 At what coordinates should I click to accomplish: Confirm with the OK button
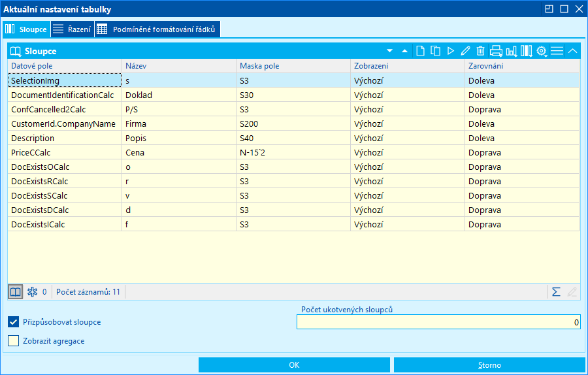294,365
